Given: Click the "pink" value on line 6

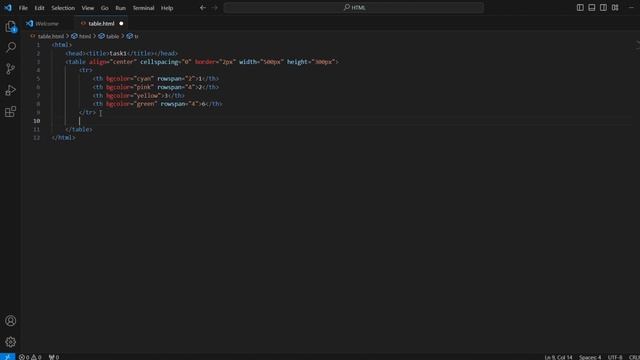Looking at the screenshot, I should pyautogui.click(x=144, y=87).
